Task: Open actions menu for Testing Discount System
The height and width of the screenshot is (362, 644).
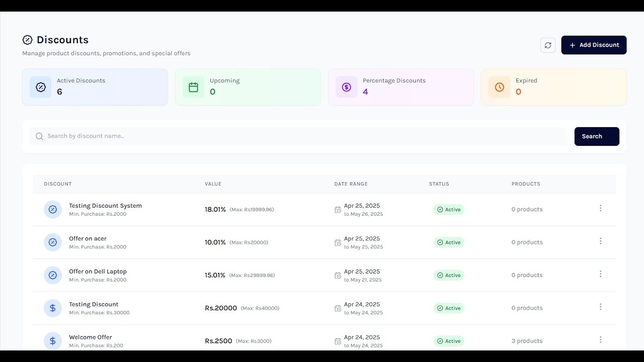Action: point(600,208)
